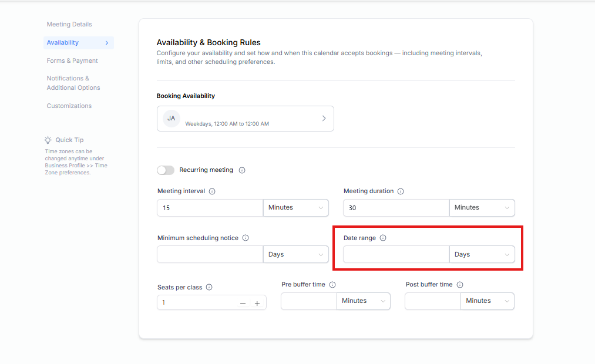Image resolution: width=595 pixels, height=364 pixels.
Task: Click the Date range number input field
Action: point(396,255)
